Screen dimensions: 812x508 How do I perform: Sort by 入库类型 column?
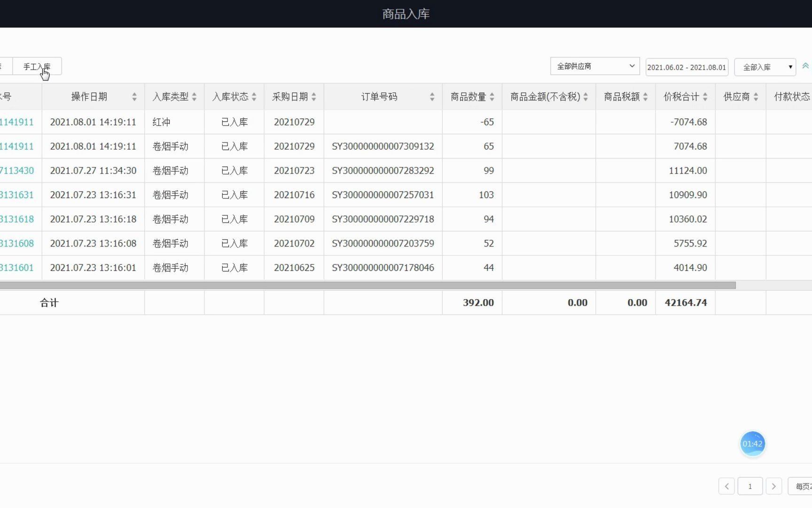194,97
